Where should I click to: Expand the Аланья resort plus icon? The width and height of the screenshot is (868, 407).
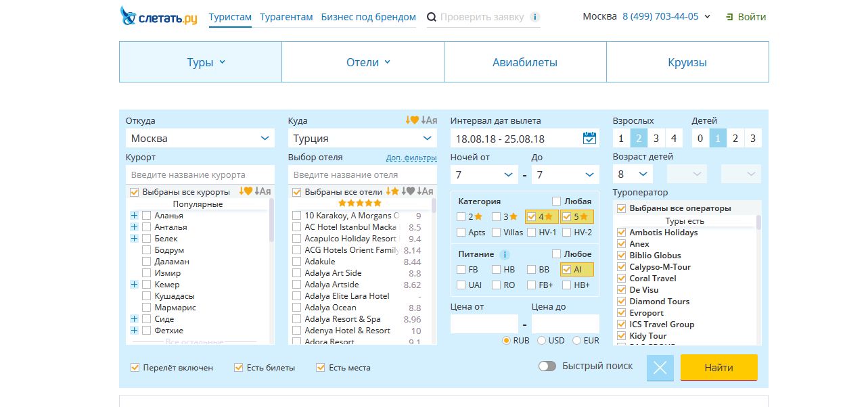pos(134,216)
